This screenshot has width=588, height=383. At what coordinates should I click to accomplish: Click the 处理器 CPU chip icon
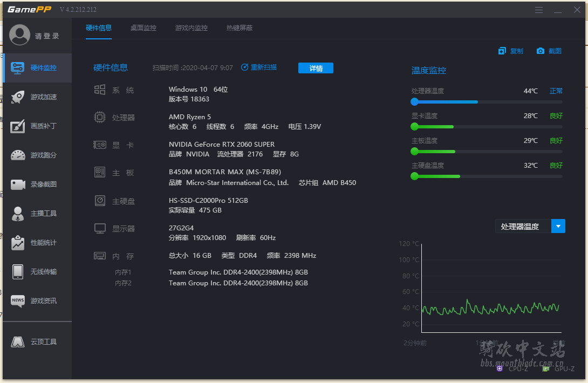[100, 118]
